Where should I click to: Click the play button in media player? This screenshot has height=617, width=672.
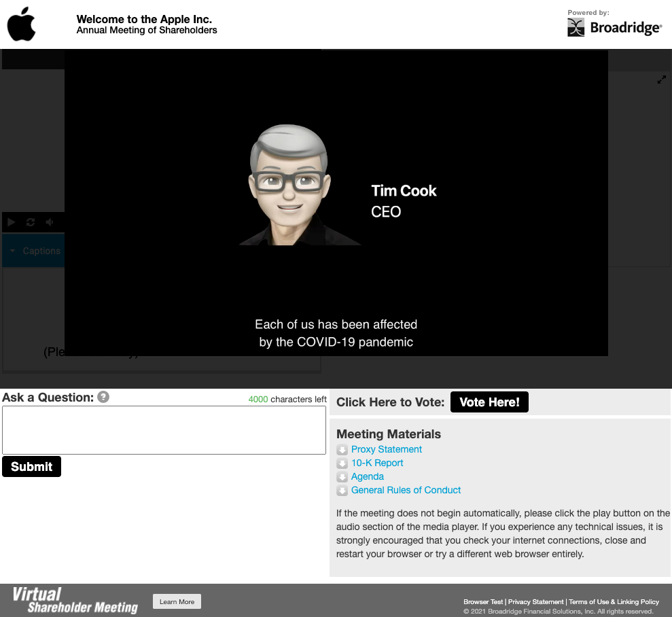(x=12, y=222)
